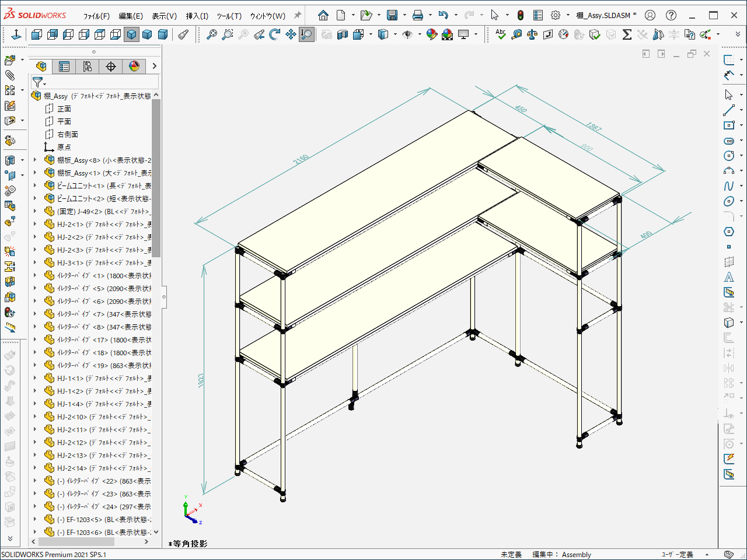
Task: Select the Zoom to Fit tool
Action: (x=211, y=35)
